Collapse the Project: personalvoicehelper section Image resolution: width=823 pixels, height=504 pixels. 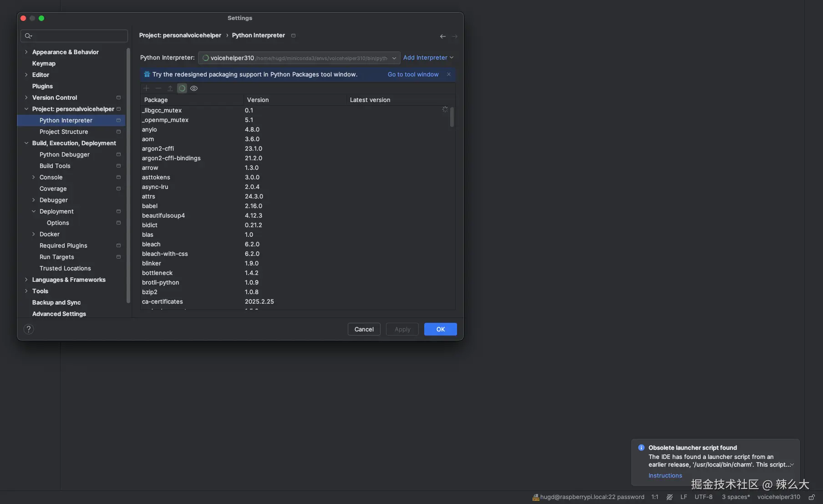26,109
